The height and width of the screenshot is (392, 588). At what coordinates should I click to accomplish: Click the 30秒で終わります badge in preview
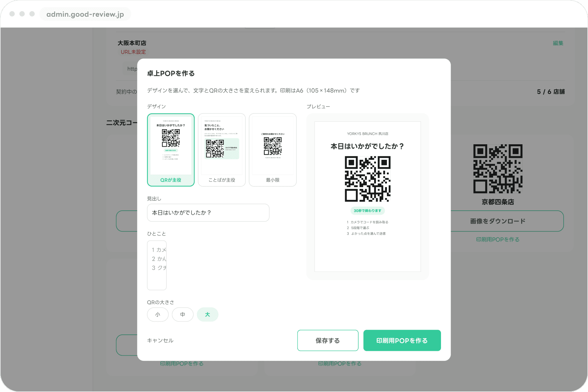click(367, 211)
